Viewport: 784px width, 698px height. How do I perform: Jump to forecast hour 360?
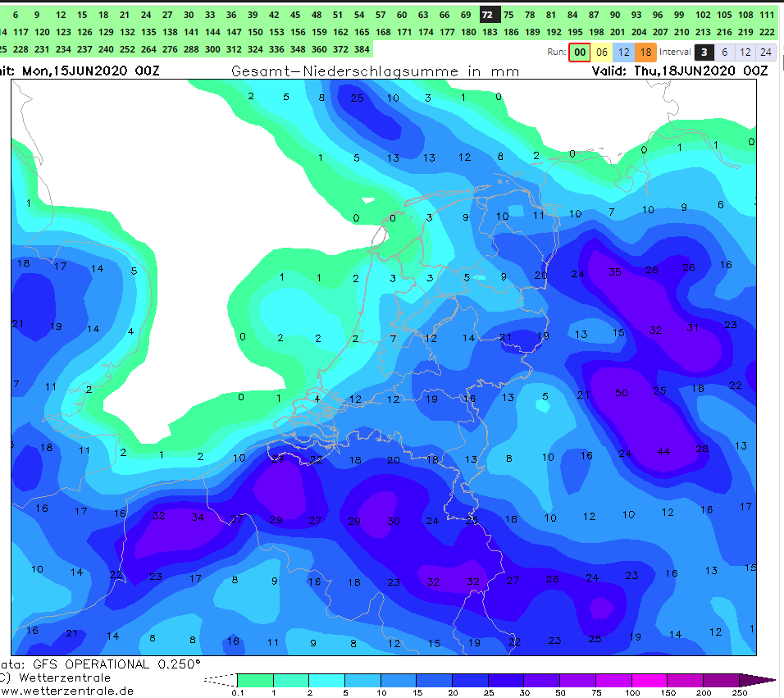319,49
